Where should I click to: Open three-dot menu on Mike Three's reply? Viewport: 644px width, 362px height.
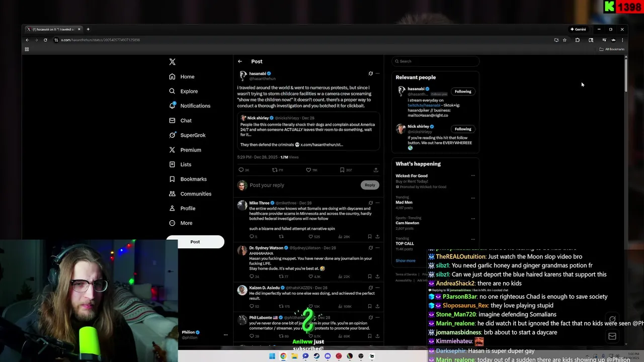377,203
